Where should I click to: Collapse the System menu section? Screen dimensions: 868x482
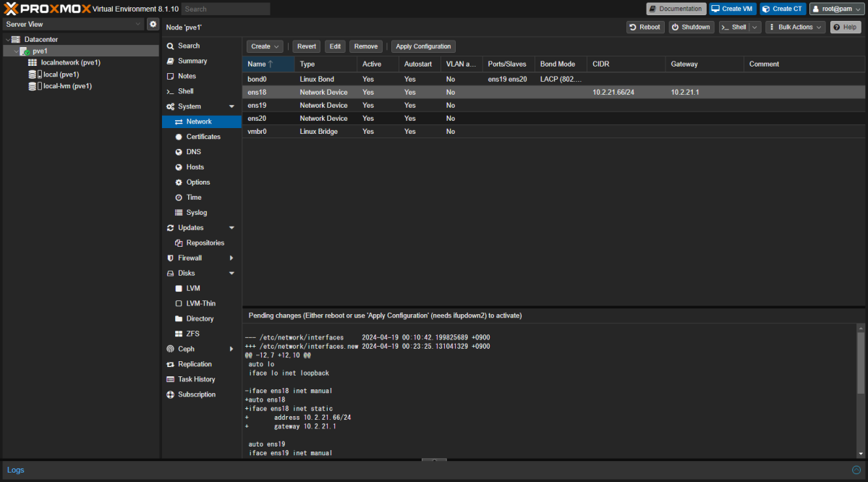pos(231,106)
